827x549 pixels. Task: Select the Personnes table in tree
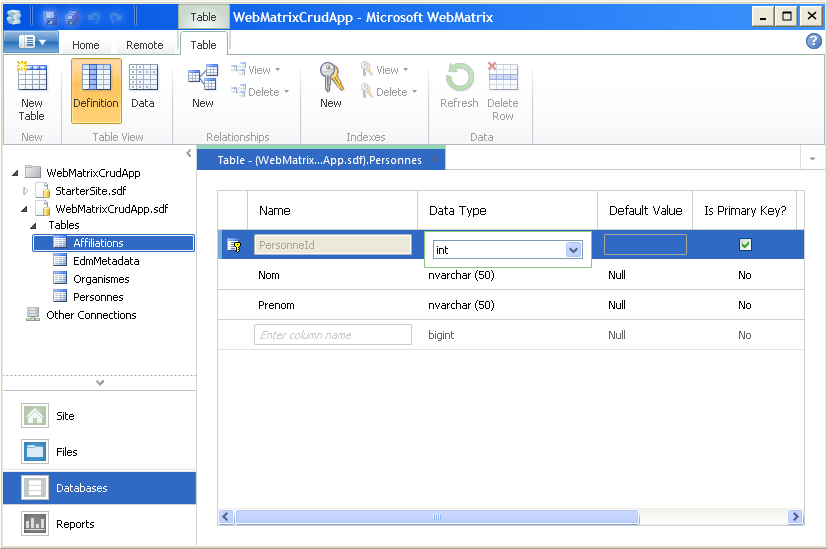[x=98, y=297]
